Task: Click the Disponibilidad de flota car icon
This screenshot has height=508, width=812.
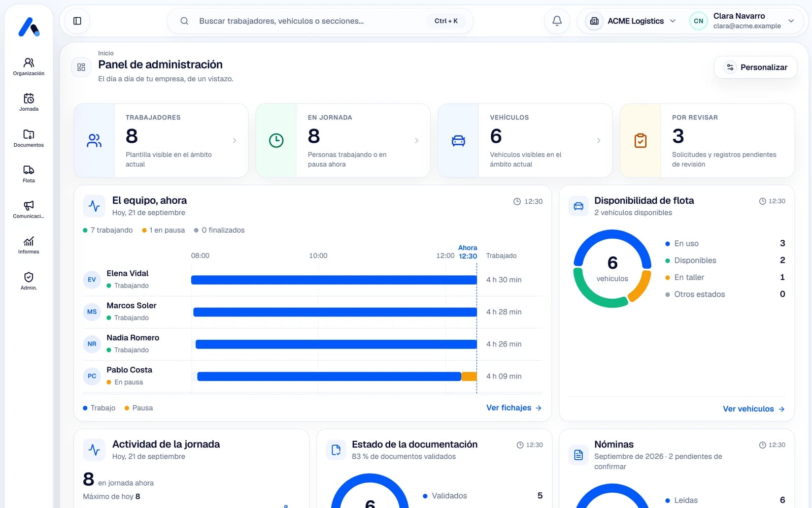Action: (579, 206)
